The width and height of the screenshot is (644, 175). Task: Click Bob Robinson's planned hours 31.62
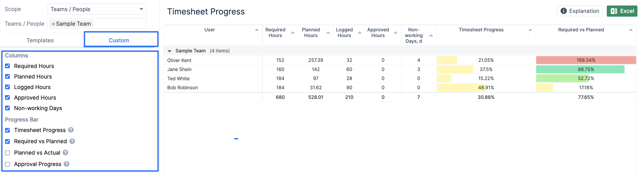coord(315,88)
